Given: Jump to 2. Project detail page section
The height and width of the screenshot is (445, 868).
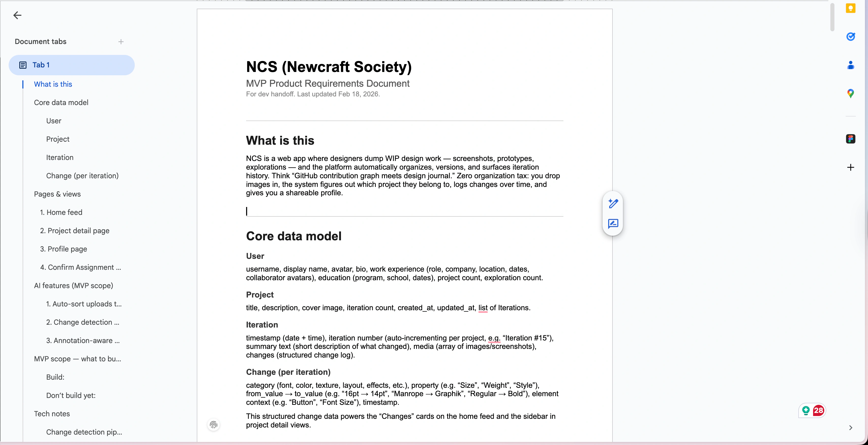Looking at the screenshot, I should point(74,231).
